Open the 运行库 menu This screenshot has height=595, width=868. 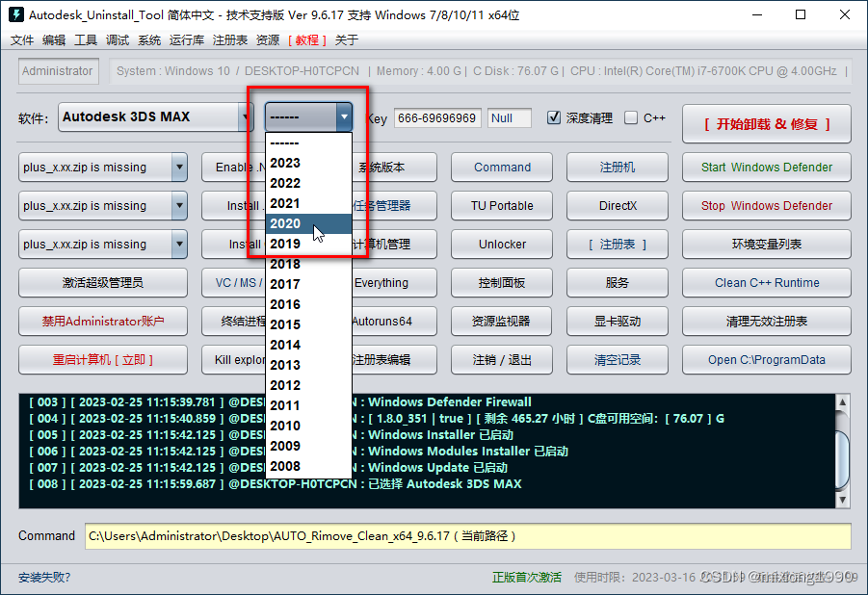[187, 40]
